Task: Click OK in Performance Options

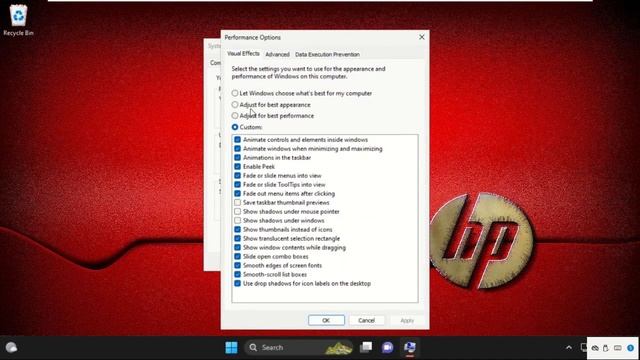Action: pyautogui.click(x=326, y=320)
